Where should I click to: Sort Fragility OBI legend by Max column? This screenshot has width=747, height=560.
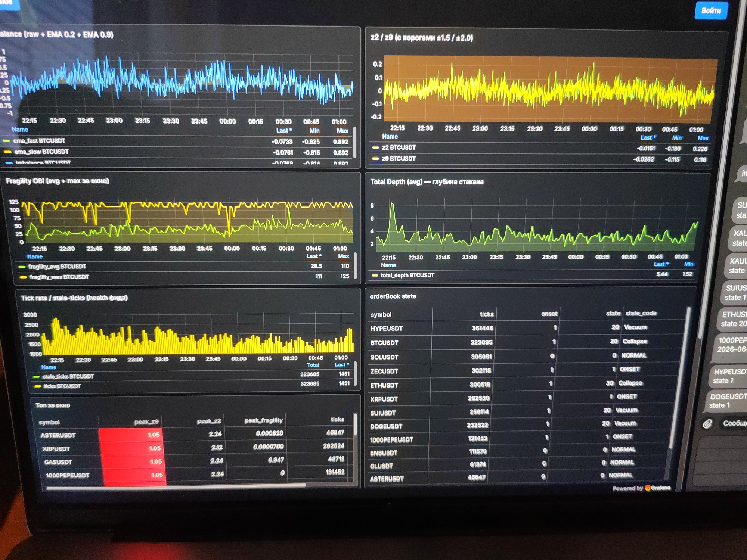pyautogui.click(x=344, y=256)
